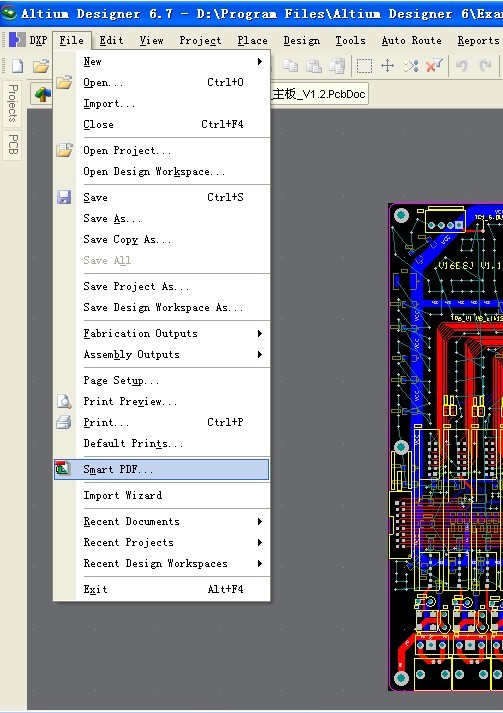Click the PCB board in the workspace

point(446,446)
